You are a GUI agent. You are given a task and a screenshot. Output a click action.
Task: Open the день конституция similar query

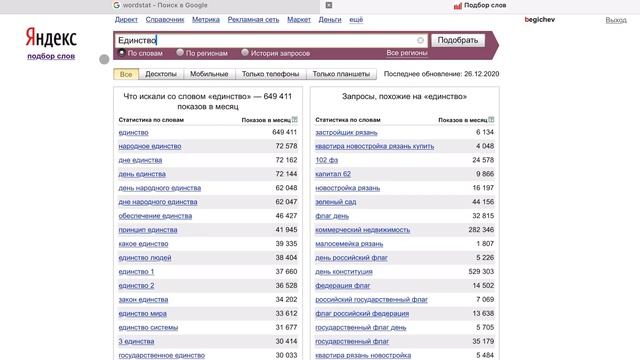tap(344, 271)
